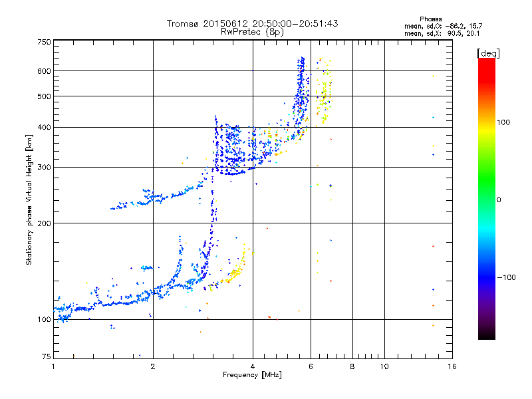Click the 'Phases' heading text

(430, 19)
